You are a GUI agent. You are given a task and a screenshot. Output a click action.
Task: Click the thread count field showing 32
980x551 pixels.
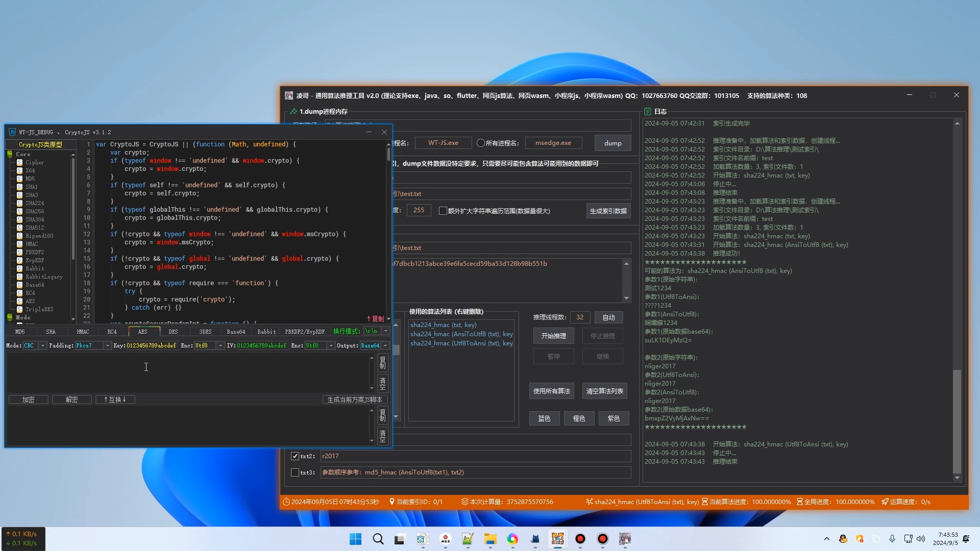coord(580,317)
